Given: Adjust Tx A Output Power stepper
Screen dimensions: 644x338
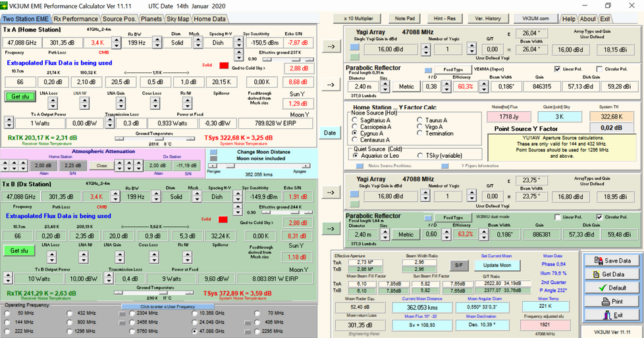Looking at the screenshot, I should coord(9,123).
